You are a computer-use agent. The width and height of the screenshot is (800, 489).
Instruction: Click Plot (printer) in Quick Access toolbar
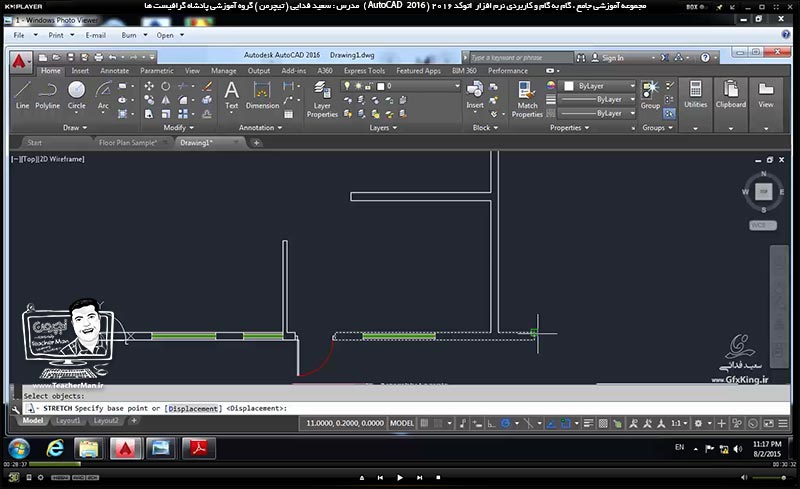(98, 57)
